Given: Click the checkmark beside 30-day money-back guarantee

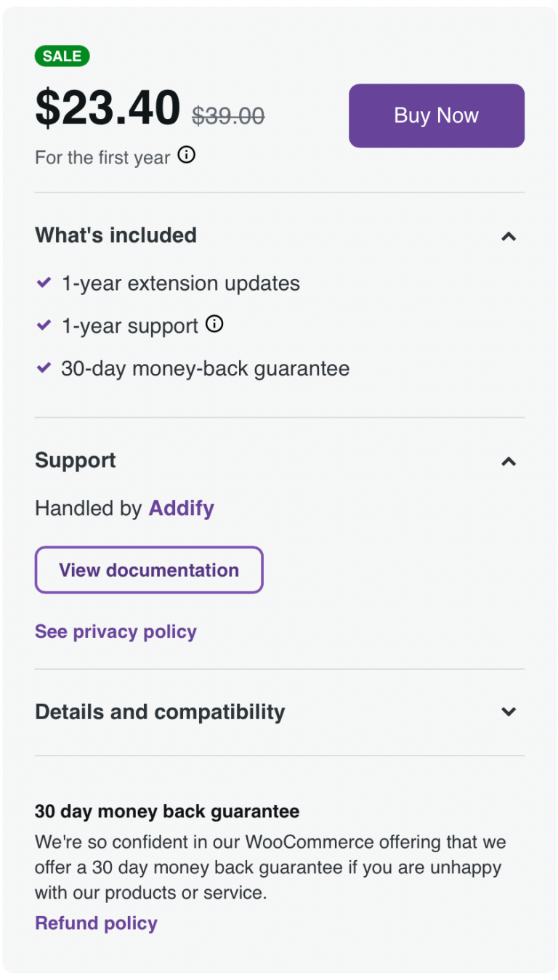Looking at the screenshot, I should pos(44,368).
